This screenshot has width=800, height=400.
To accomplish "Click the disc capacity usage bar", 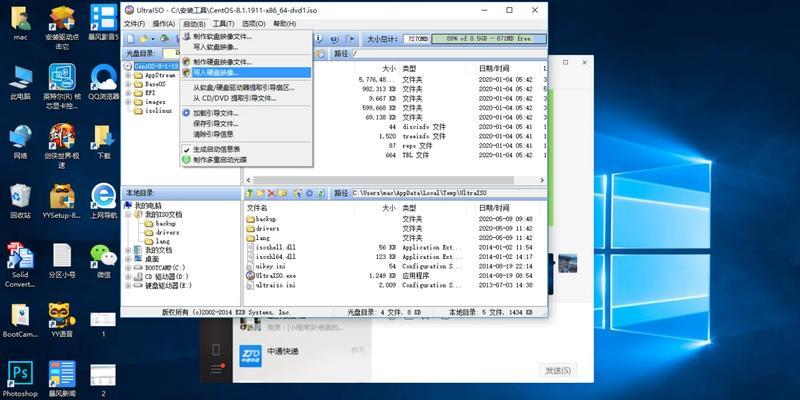I will [488, 39].
